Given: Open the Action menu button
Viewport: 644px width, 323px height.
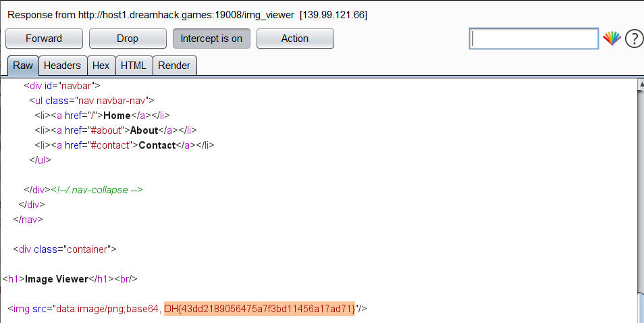Looking at the screenshot, I should coord(295,39).
